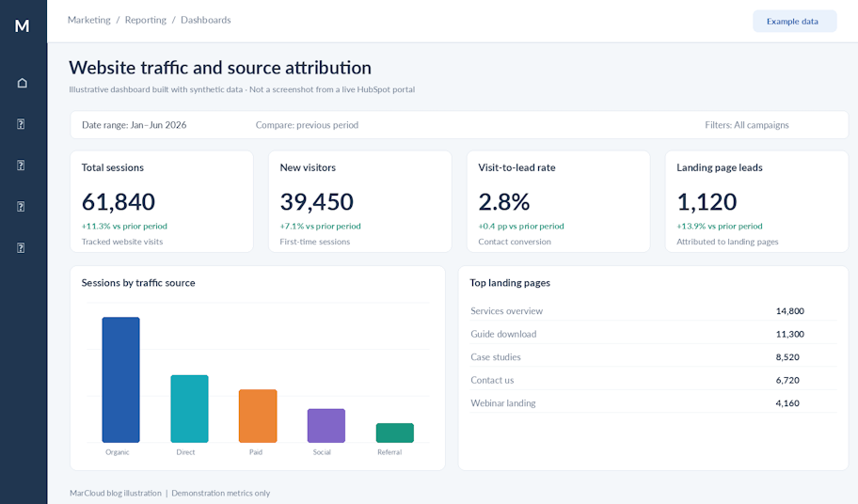
Task: Click the 'MarCloud blog illustration' footer text
Action: point(116,493)
